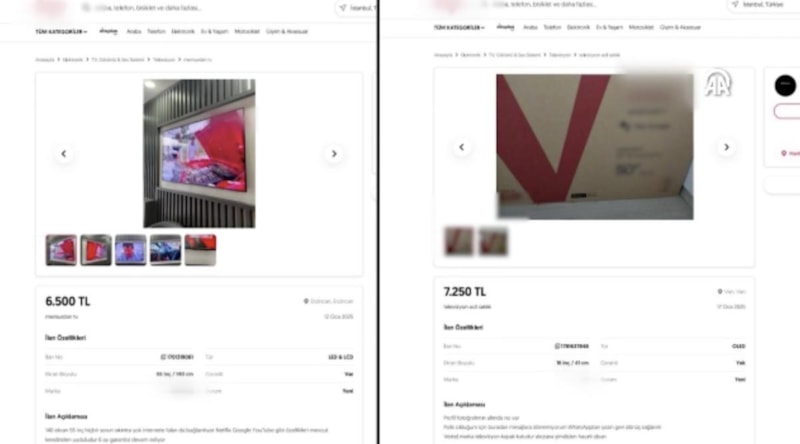
Task: Expand TÜM KATEGORİLER on the right page
Action: click(x=459, y=28)
